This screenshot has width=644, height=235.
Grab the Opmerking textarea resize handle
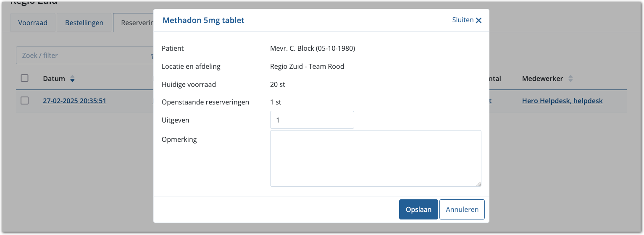point(478,184)
